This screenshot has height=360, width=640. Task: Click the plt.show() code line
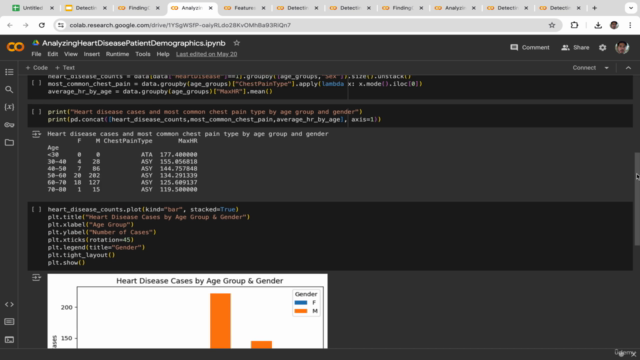pyautogui.click(x=67, y=263)
